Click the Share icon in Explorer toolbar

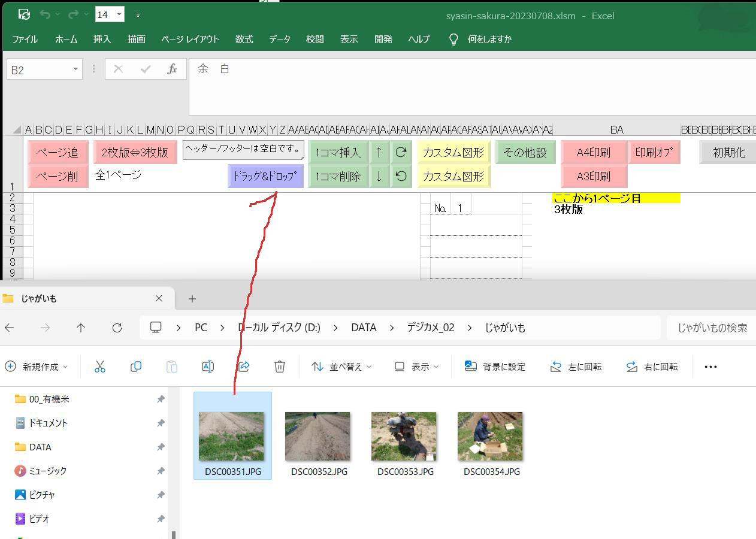(244, 367)
